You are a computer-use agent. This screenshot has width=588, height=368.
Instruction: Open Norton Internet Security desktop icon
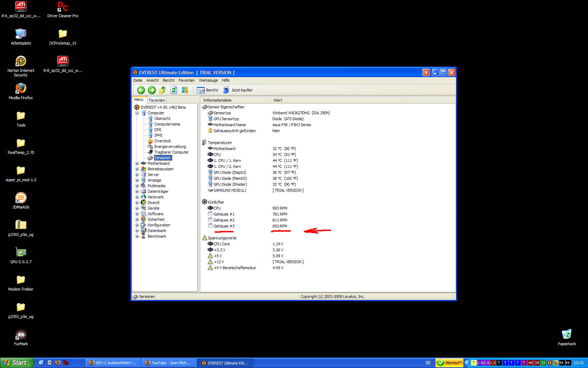pyautogui.click(x=21, y=66)
